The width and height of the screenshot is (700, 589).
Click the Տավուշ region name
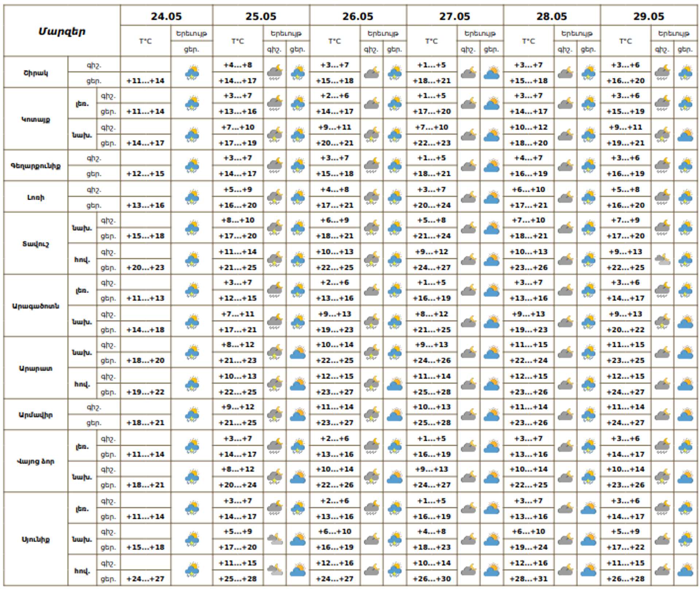tap(36, 244)
